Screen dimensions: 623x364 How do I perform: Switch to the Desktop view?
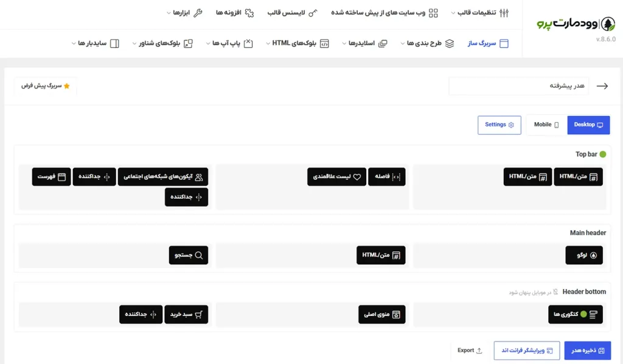tap(588, 125)
